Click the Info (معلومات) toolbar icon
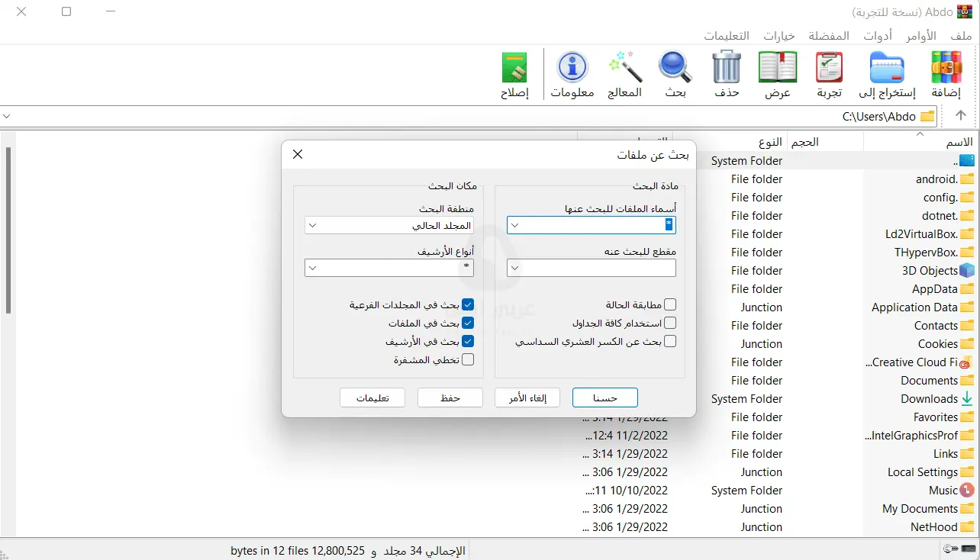The width and height of the screenshot is (980, 560). click(572, 72)
